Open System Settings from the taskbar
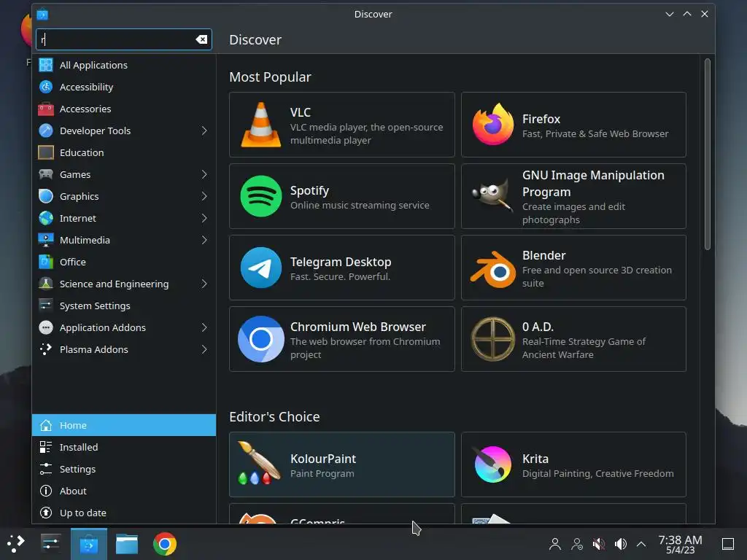The width and height of the screenshot is (747, 560). point(50,544)
